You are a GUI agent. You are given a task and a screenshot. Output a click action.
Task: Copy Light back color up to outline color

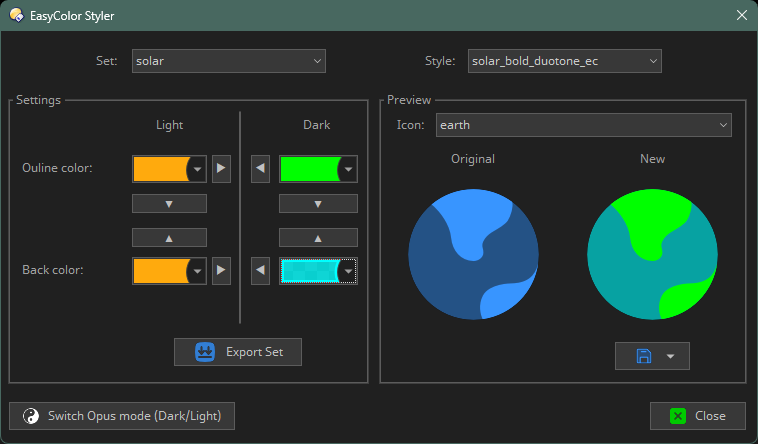click(x=169, y=238)
